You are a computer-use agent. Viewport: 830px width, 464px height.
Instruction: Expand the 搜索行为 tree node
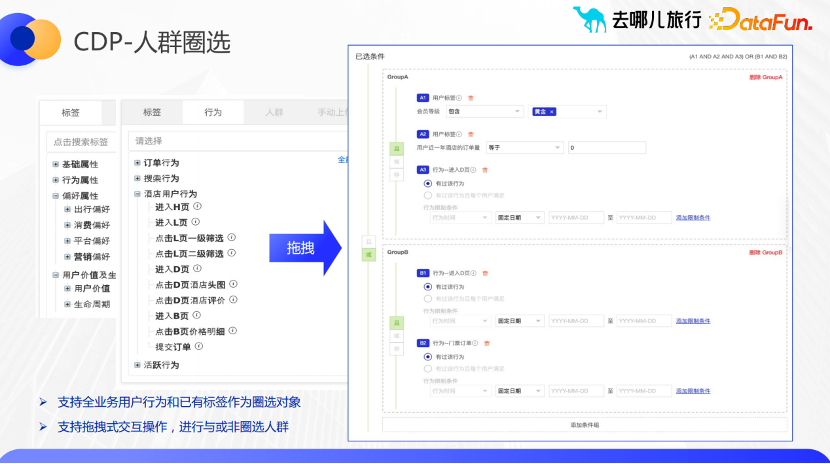(138, 178)
